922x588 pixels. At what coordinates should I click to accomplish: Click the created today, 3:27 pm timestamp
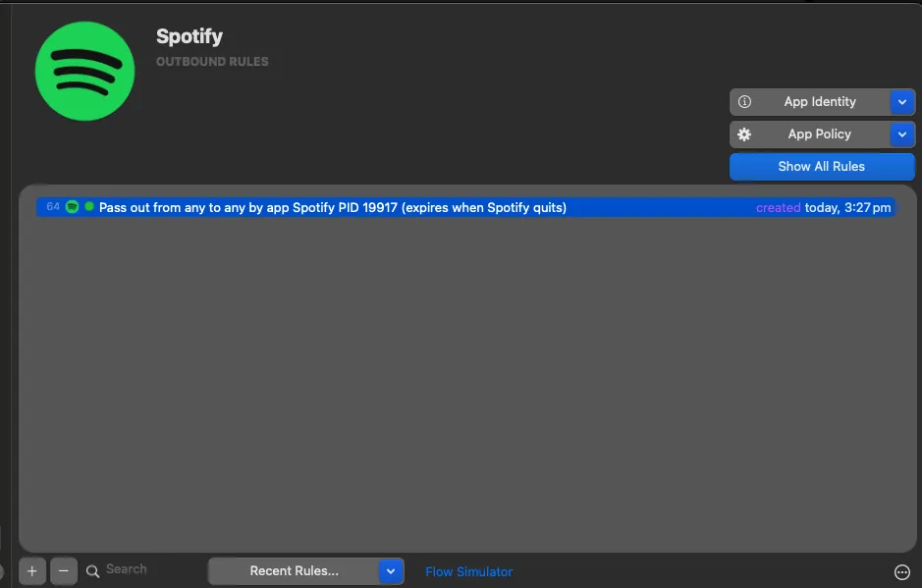[x=823, y=207]
